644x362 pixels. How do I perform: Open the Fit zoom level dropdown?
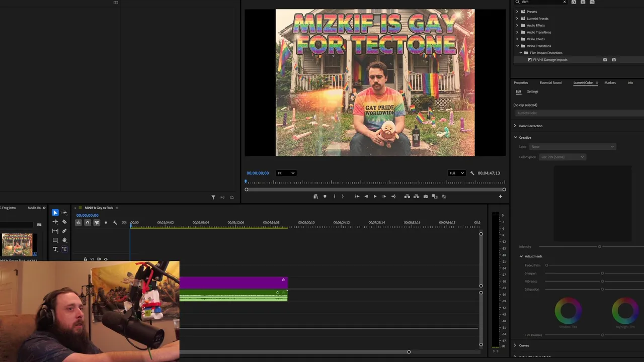point(286,173)
